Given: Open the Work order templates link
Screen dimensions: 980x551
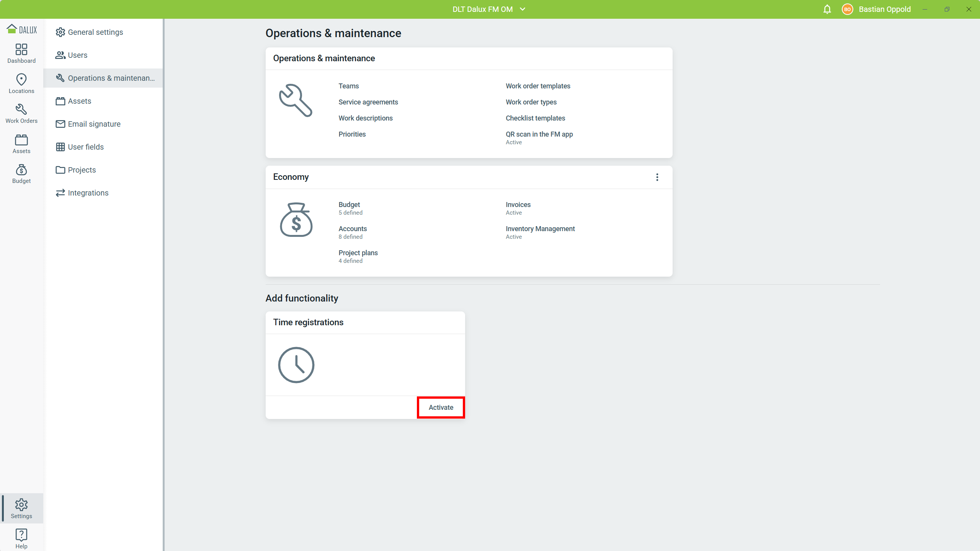Looking at the screenshot, I should 538,86.
